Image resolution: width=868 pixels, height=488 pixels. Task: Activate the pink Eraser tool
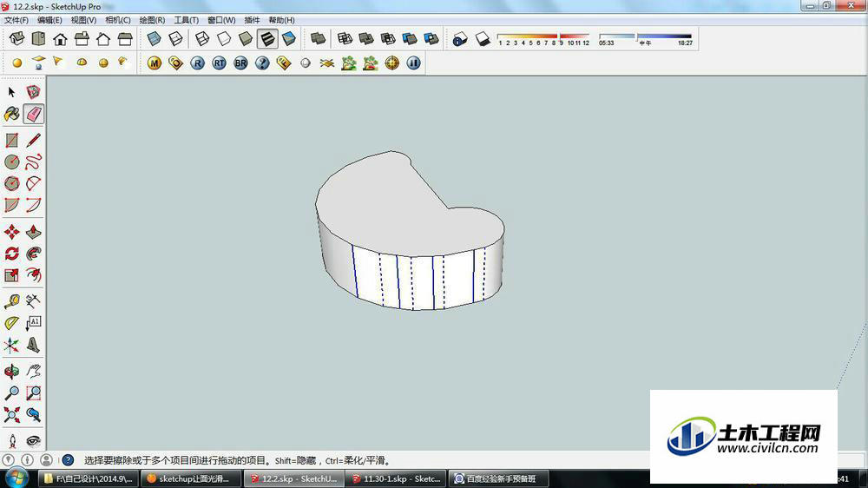point(33,114)
